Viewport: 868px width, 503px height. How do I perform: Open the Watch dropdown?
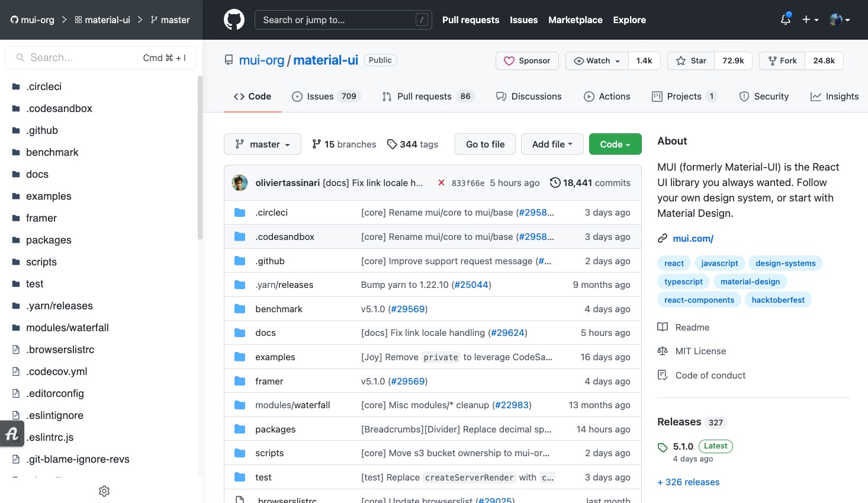click(597, 60)
